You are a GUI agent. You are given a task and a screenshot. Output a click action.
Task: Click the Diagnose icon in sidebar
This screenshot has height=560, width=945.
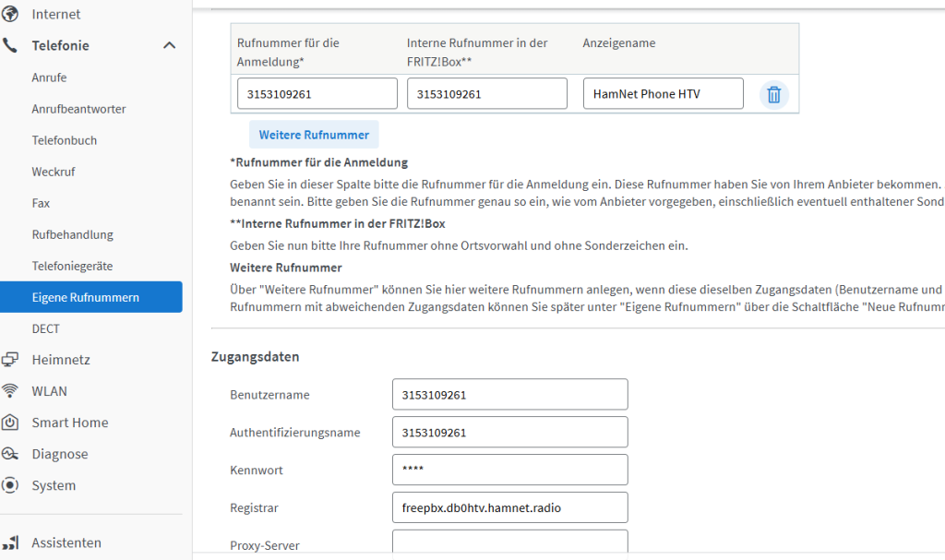pyautogui.click(x=11, y=454)
